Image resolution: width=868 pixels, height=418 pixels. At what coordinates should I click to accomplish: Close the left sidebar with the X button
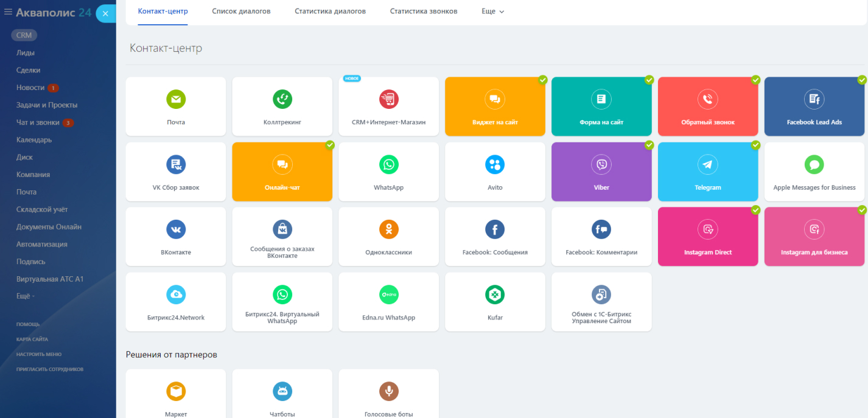point(106,13)
